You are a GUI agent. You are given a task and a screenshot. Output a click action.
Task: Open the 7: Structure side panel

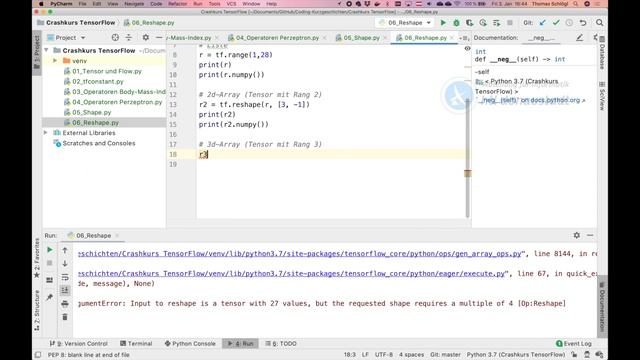click(x=37, y=310)
